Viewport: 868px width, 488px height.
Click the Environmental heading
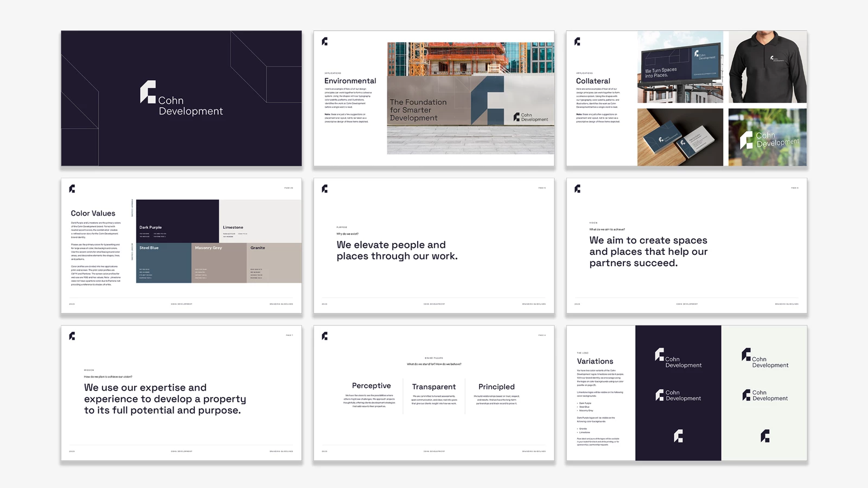[x=350, y=80]
